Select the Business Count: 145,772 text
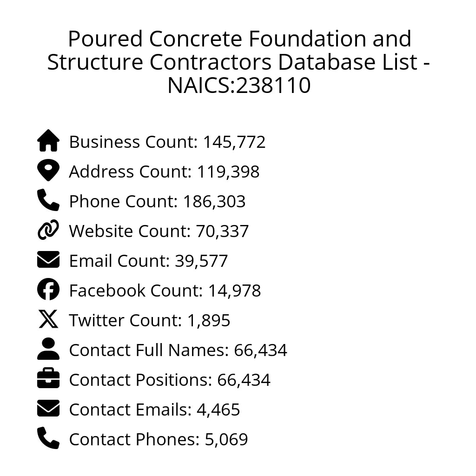The image size is (476, 476). click(x=167, y=142)
